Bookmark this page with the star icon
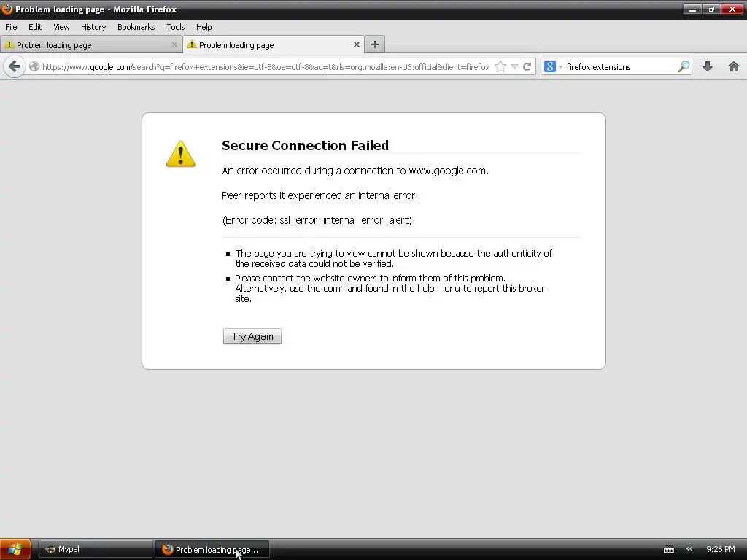 (x=500, y=66)
